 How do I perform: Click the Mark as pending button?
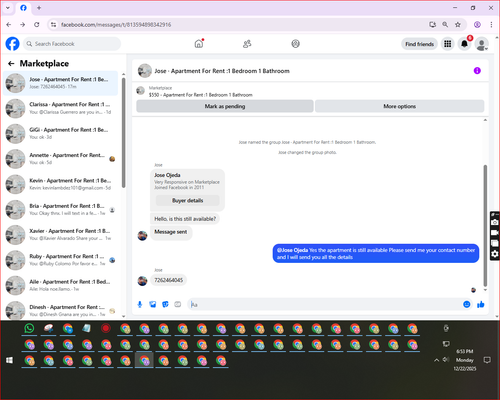coord(225,106)
